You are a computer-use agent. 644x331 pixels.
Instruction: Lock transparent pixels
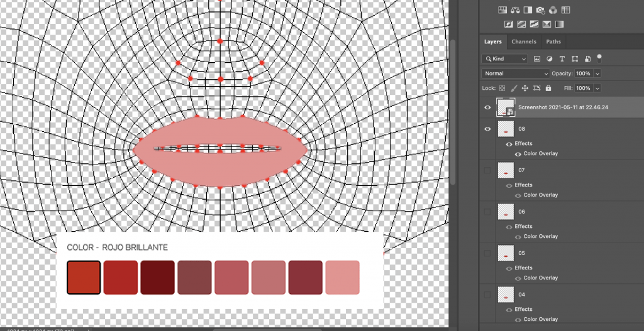point(502,88)
